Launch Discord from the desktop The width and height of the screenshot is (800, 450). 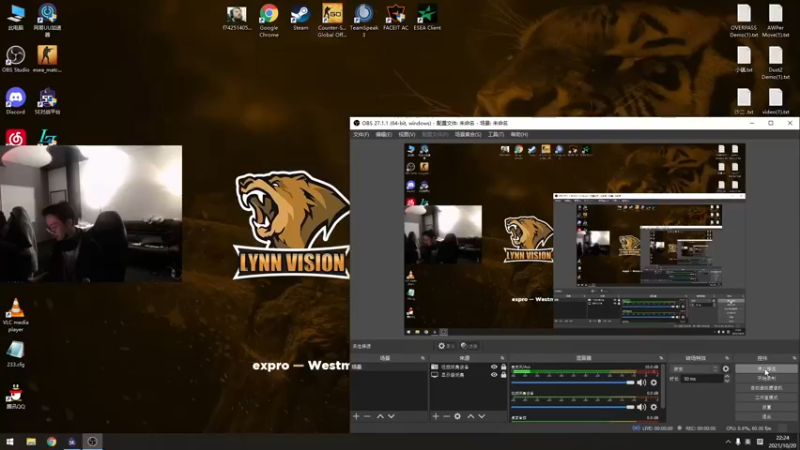pos(15,101)
